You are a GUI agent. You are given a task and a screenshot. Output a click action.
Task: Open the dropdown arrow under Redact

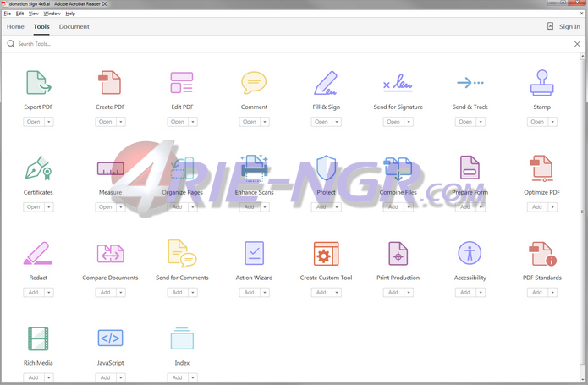[49, 293]
